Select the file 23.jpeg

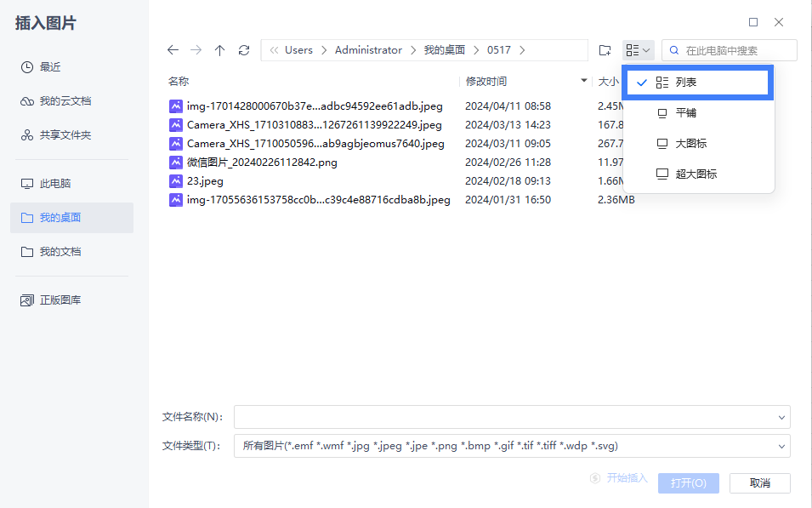(x=205, y=181)
